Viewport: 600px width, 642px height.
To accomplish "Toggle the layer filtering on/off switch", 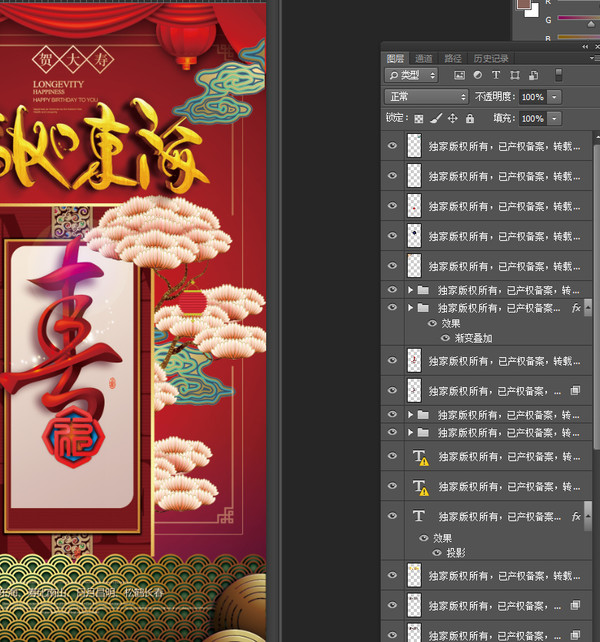I will [558, 75].
